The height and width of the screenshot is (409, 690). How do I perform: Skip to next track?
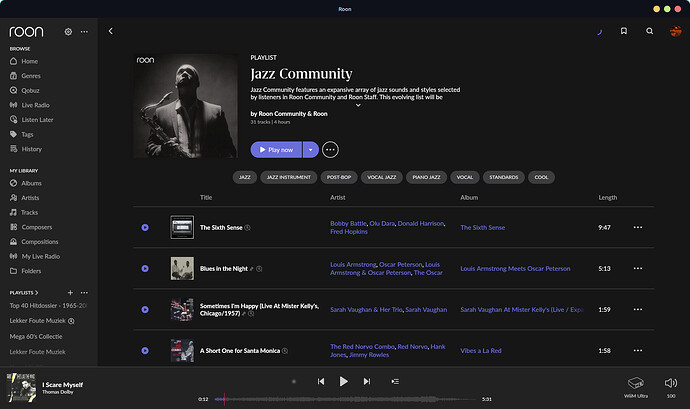click(367, 381)
